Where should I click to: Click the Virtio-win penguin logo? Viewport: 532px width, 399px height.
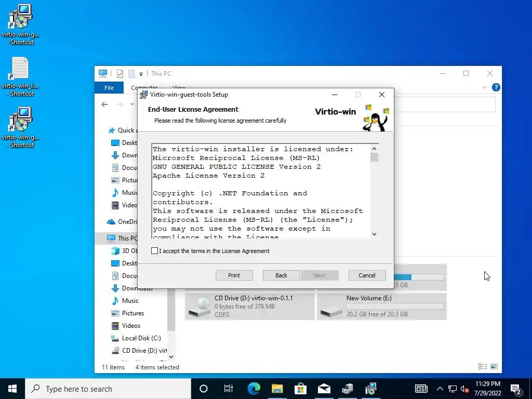point(376,118)
